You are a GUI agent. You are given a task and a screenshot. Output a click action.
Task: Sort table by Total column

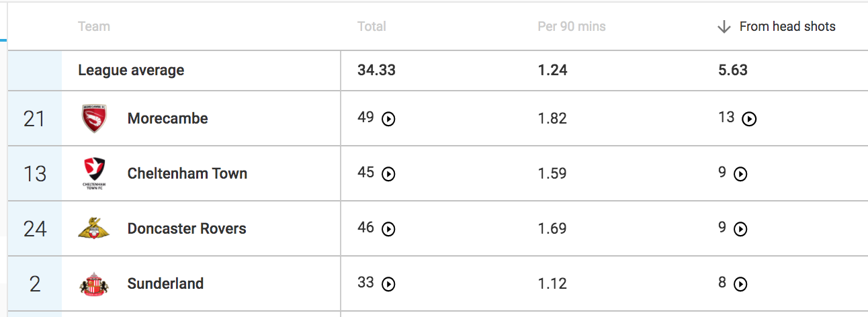372,27
